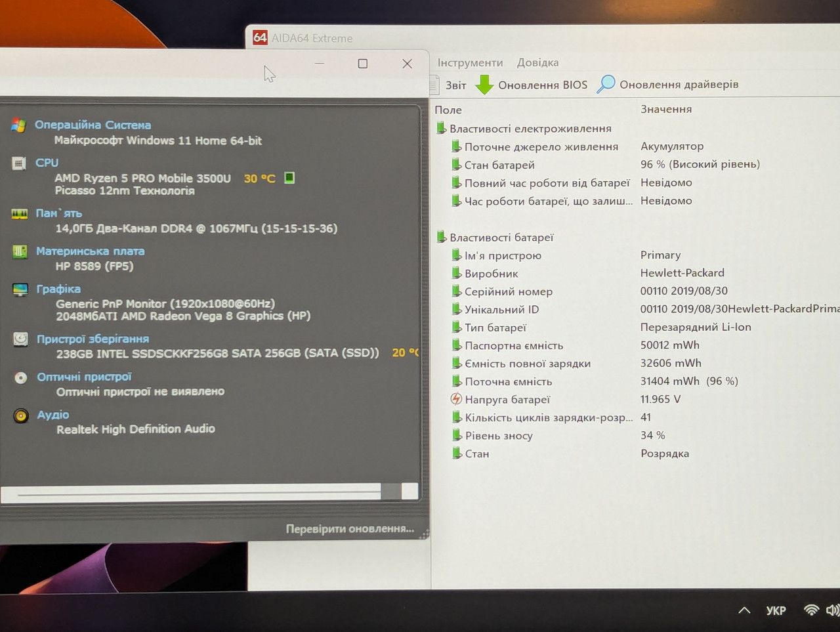
Task: Click the icon next to Ім'я пристрою
Action: [457, 255]
